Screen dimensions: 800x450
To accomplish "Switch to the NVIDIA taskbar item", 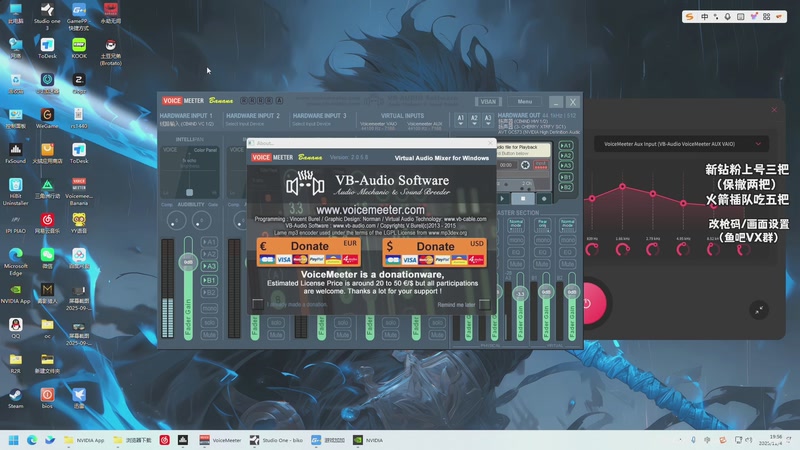I will [x=368, y=440].
